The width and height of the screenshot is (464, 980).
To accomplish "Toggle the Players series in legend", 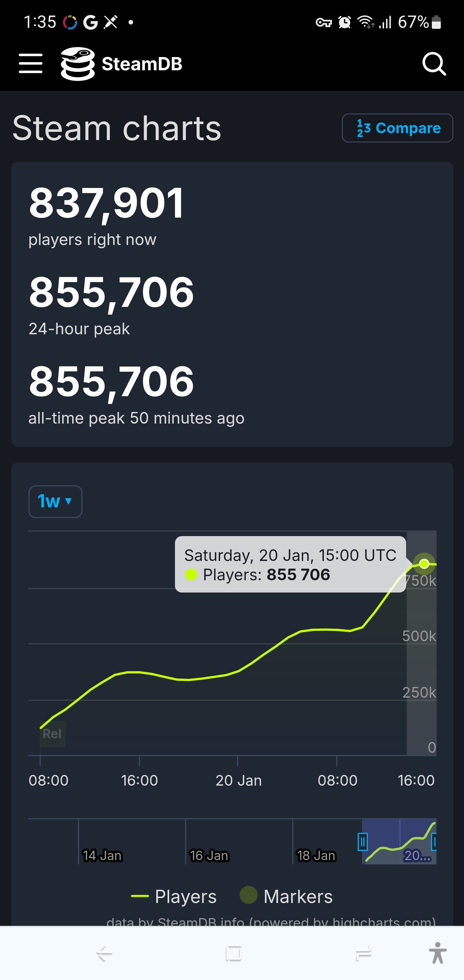I will [x=174, y=897].
